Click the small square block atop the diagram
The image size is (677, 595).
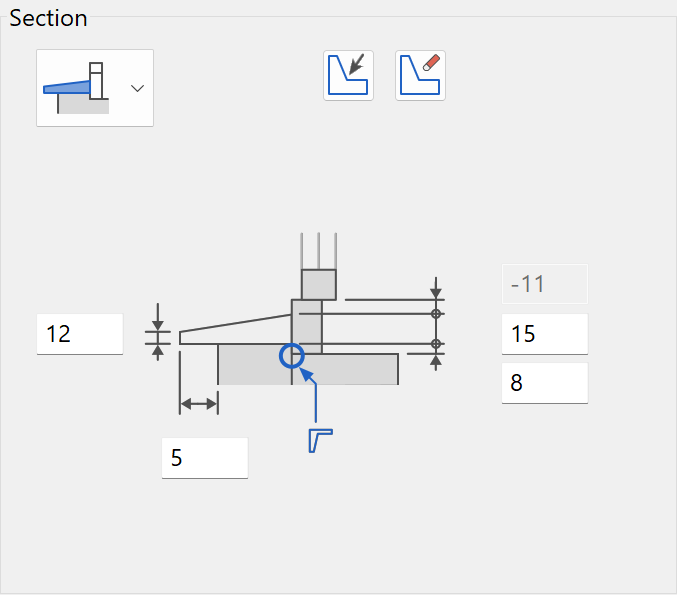tap(319, 285)
